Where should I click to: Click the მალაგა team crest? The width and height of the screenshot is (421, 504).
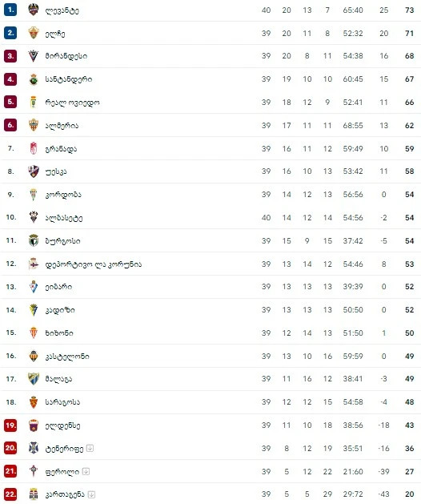click(x=34, y=379)
